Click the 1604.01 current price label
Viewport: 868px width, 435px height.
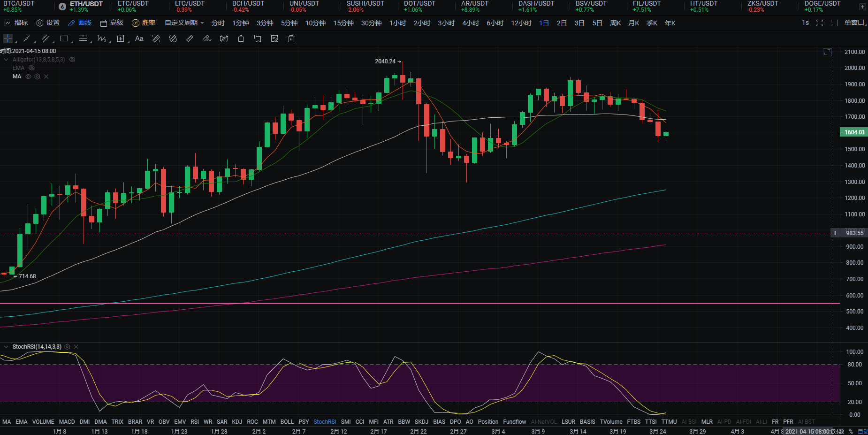[853, 132]
